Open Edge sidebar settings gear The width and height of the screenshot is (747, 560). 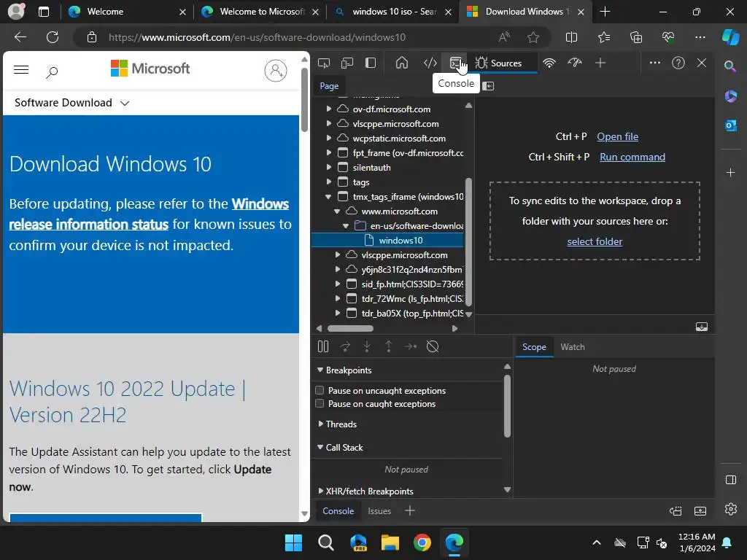731,509
